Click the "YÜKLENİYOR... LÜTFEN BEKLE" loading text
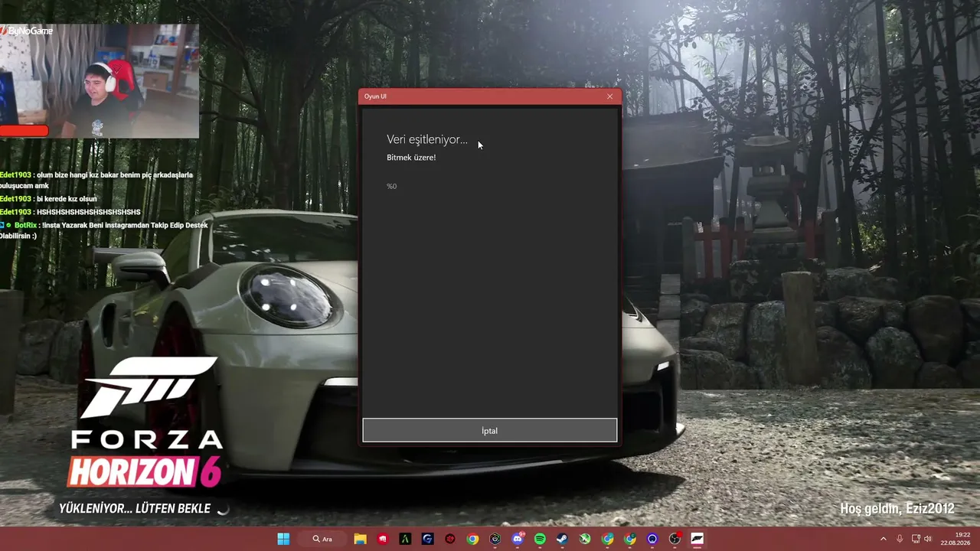The width and height of the screenshot is (980, 551). pos(135,508)
